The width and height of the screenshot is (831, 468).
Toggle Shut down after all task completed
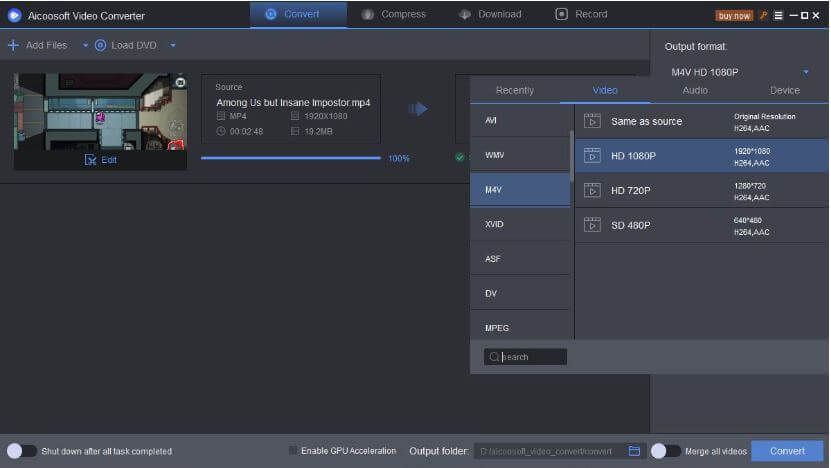(22, 451)
